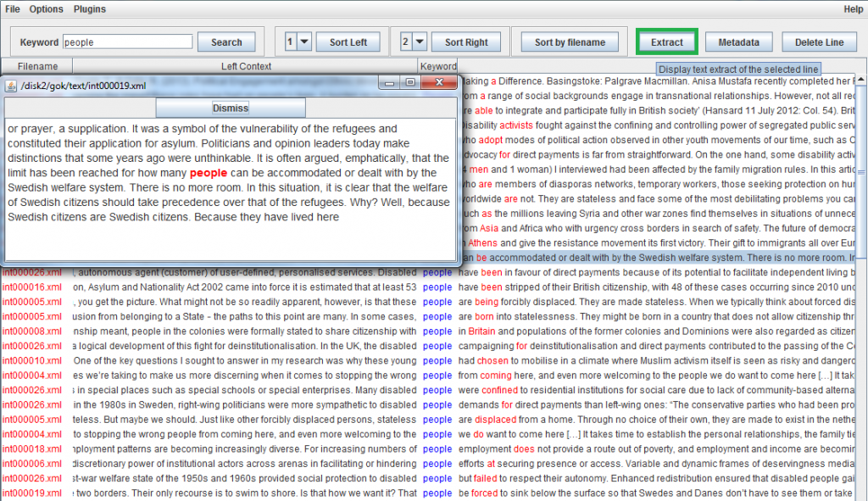Viewport: 868px width, 501px height.
Task: Open the Help menu
Action: click(x=854, y=8)
